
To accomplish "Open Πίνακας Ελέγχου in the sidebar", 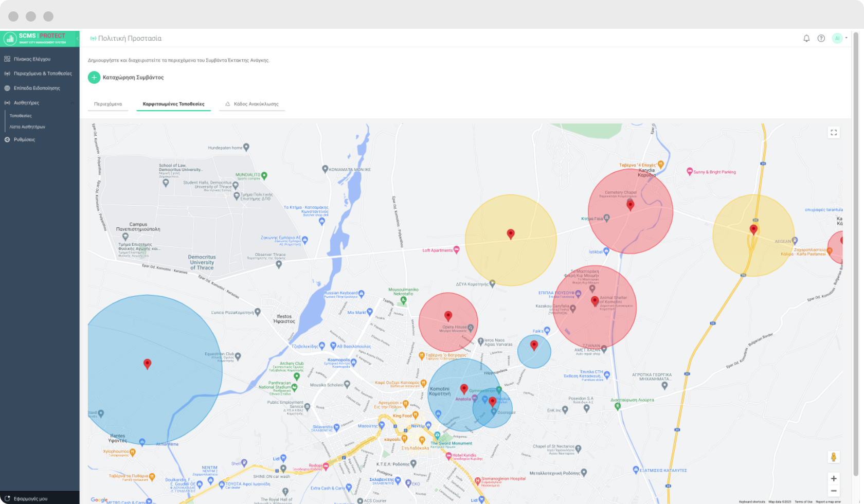I will 32,59.
